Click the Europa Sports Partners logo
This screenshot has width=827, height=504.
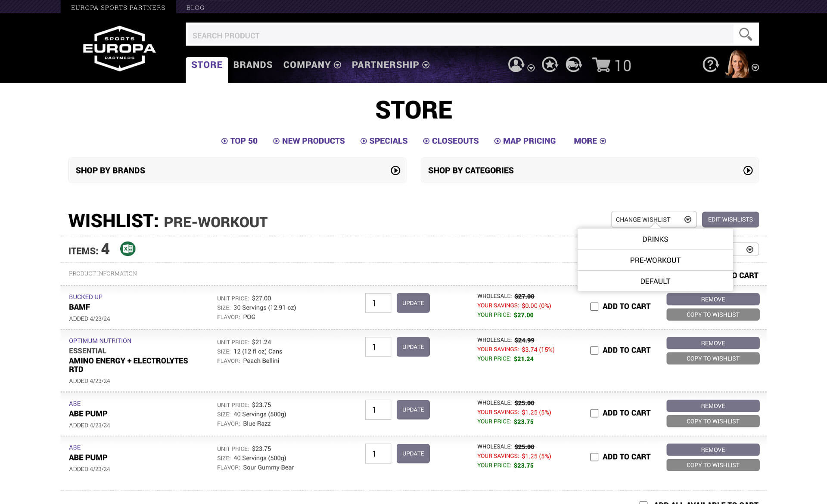click(x=119, y=48)
